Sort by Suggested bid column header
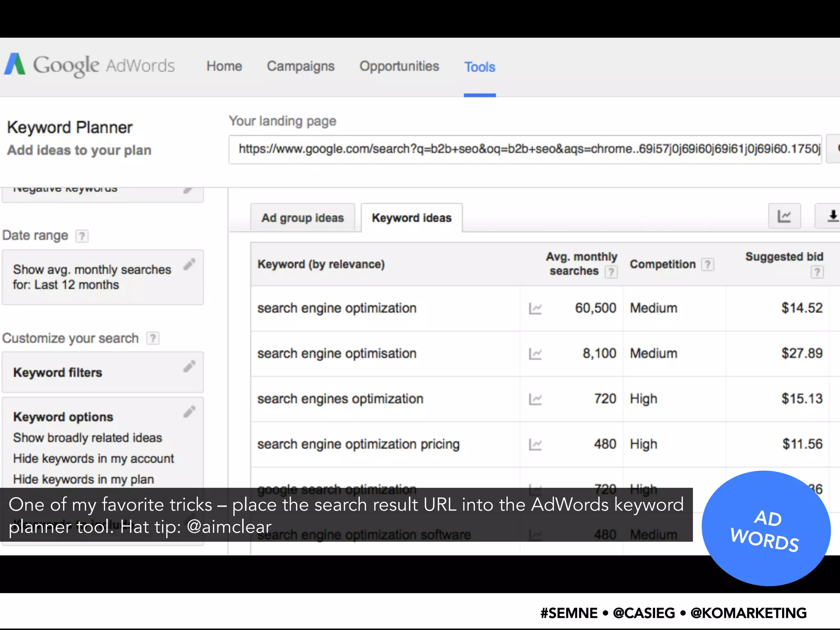 coord(784,257)
